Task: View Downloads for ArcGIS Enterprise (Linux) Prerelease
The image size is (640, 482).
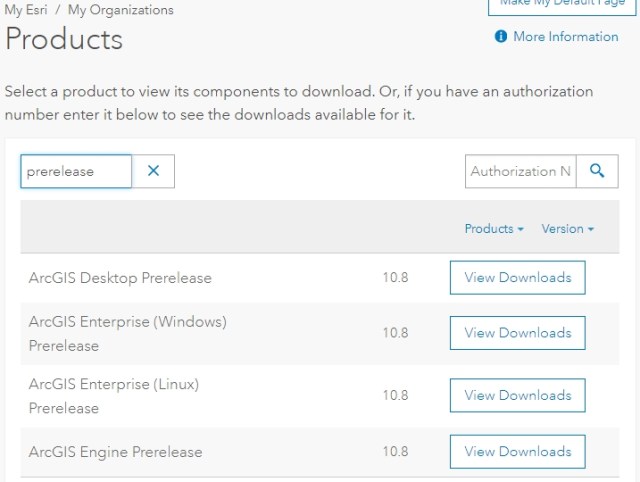Action: 517,395
